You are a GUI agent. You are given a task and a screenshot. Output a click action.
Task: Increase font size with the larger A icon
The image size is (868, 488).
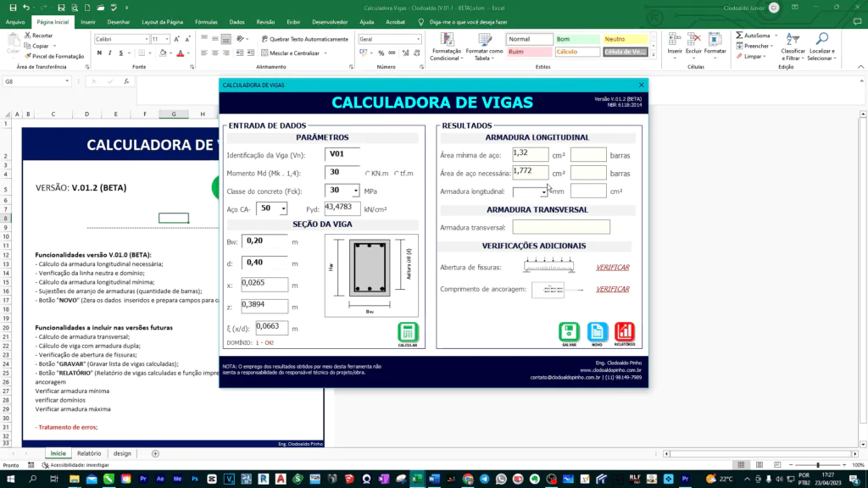click(176, 39)
